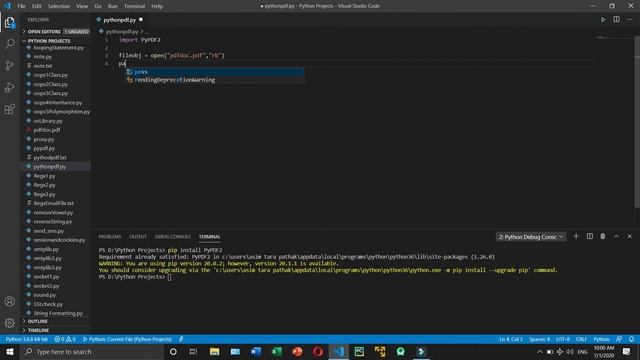This screenshot has height=360, width=640.
Task: Change indentation via Spaces: 4
Action: tap(539, 339)
